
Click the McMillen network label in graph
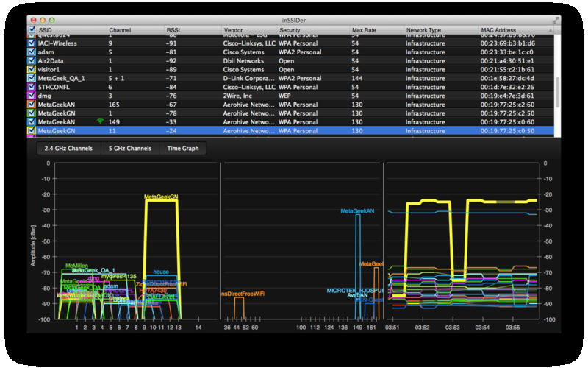click(x=76, y=266)
